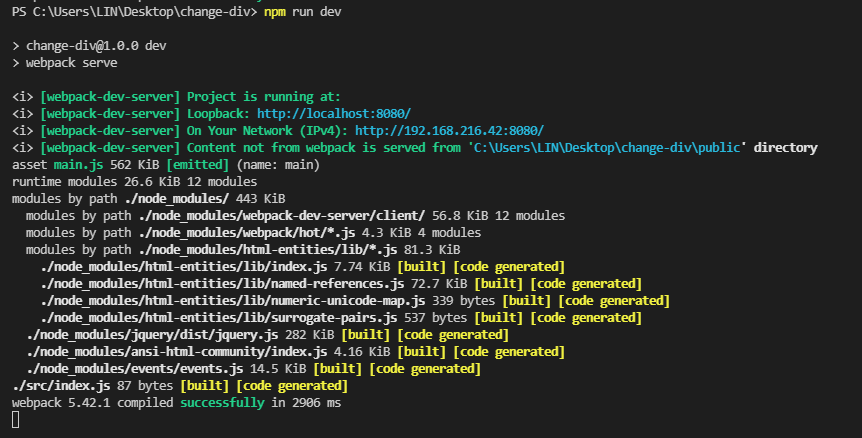
Task: Click 'On Your Network (IPv4):' label
Action: 267,131
